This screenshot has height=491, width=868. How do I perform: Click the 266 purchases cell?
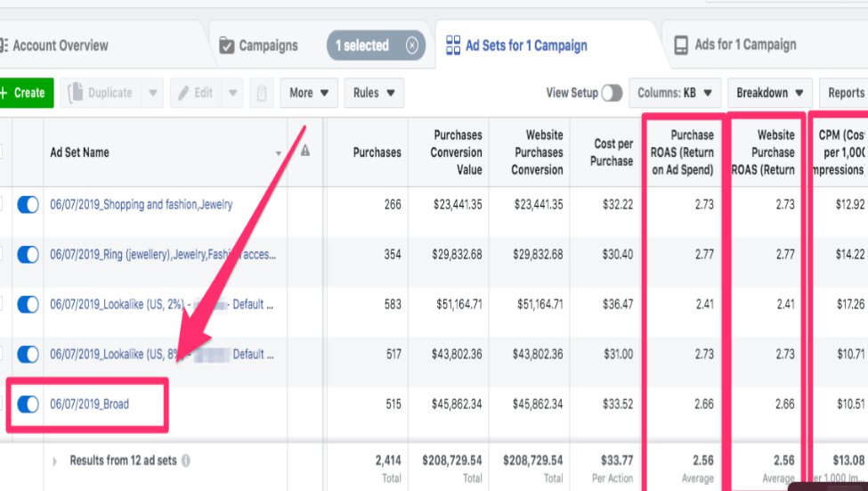click(393, 204)
